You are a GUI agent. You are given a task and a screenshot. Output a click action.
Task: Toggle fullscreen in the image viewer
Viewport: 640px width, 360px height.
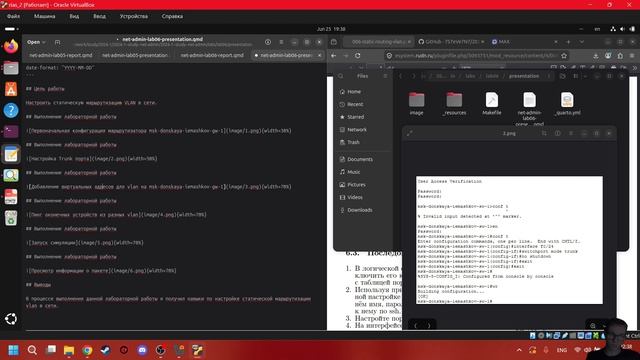coord(410,133)
